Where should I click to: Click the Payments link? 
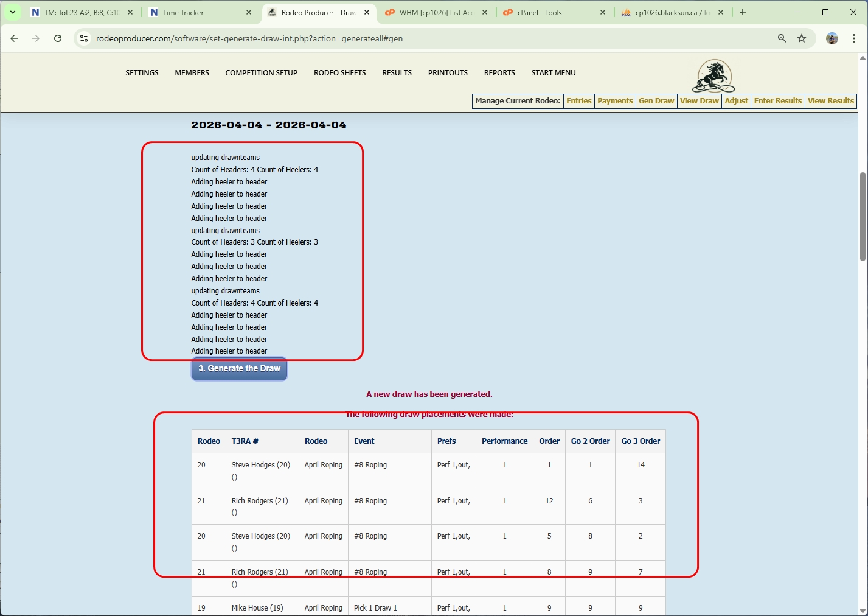[615, 101]
